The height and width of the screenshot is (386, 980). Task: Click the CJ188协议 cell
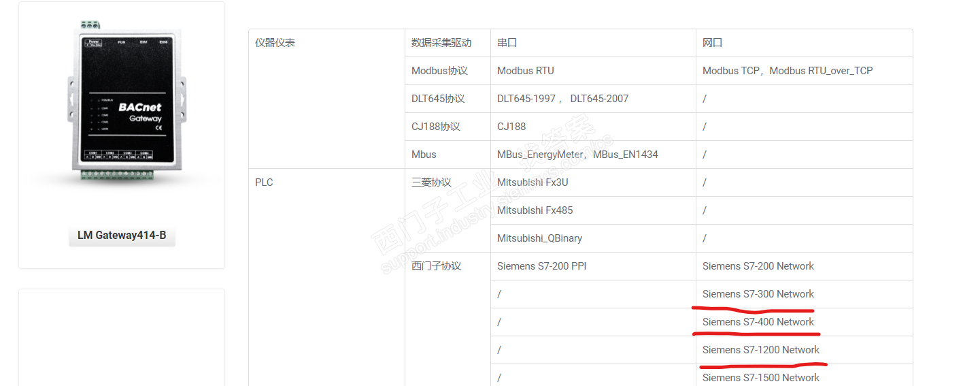coord(447,127)
